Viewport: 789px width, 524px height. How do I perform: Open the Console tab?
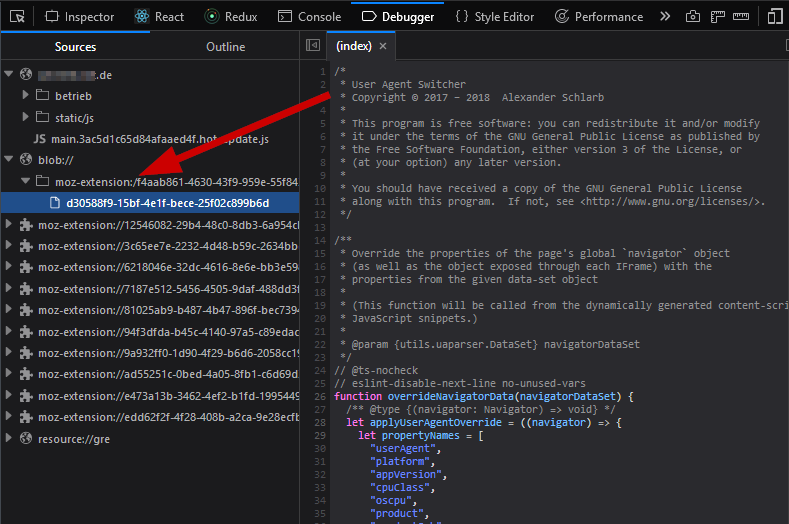[x=309, y=17]
